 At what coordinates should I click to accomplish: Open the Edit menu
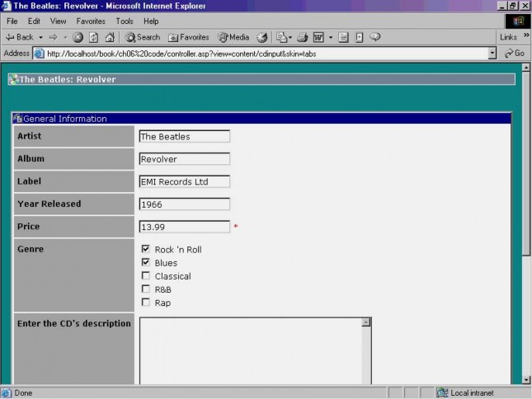click(x=34, y=21)
